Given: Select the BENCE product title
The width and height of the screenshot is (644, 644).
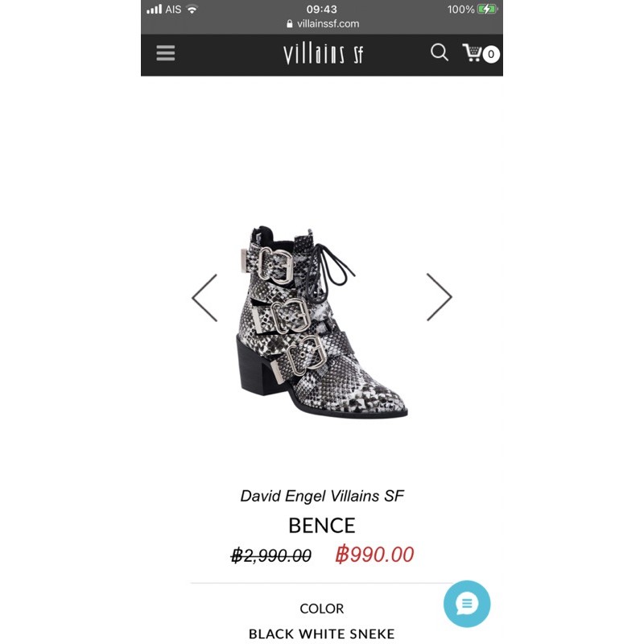Looking at the screenshot, I should tap(321, 526).
